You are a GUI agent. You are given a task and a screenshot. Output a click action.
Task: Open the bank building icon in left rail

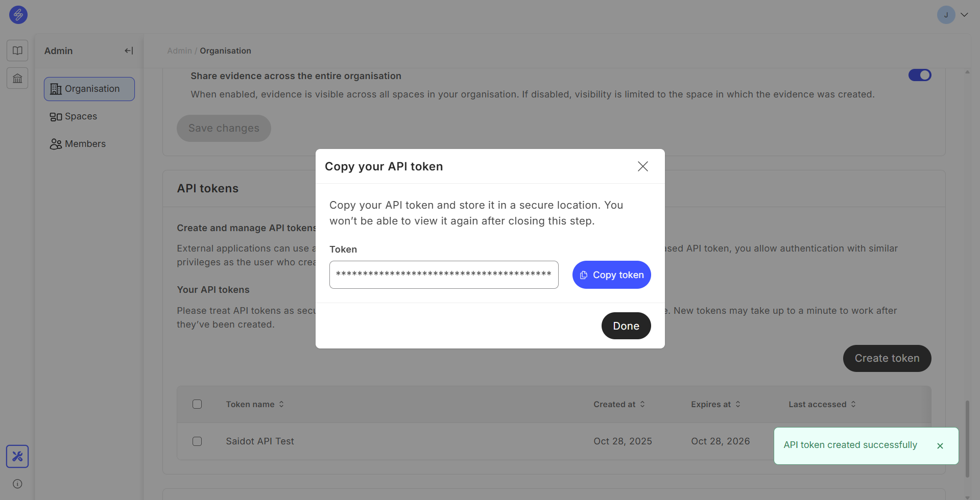(17, 78)
